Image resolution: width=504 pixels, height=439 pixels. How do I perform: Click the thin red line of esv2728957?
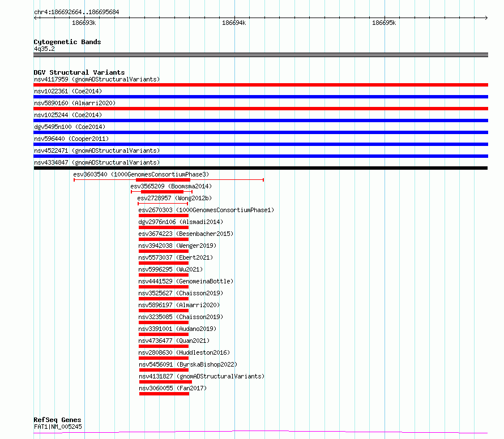[163, 204]
